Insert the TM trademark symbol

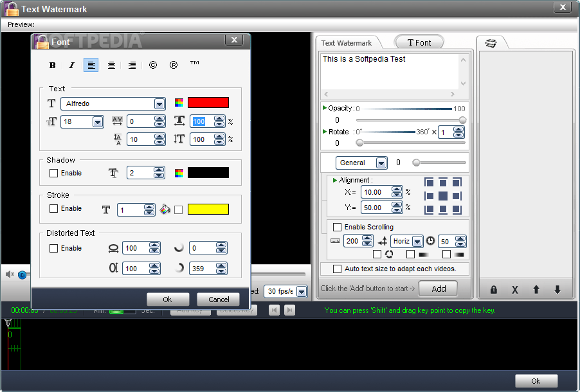click(194, 63)
